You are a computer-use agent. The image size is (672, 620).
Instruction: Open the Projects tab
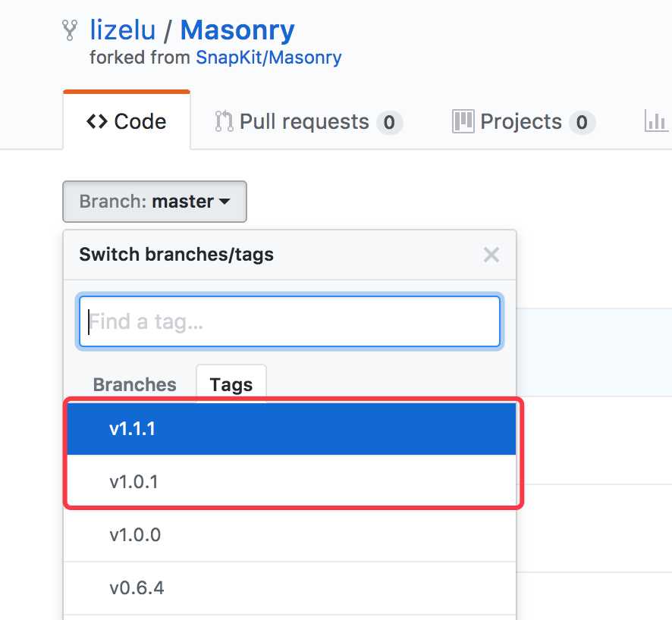pos(523,121)
